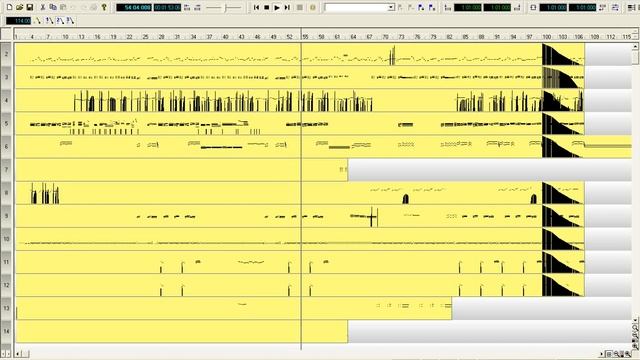640x360 pixels.
Task: Redo the last undone edit
Action: pyautogui.click(x=84, y=7)
